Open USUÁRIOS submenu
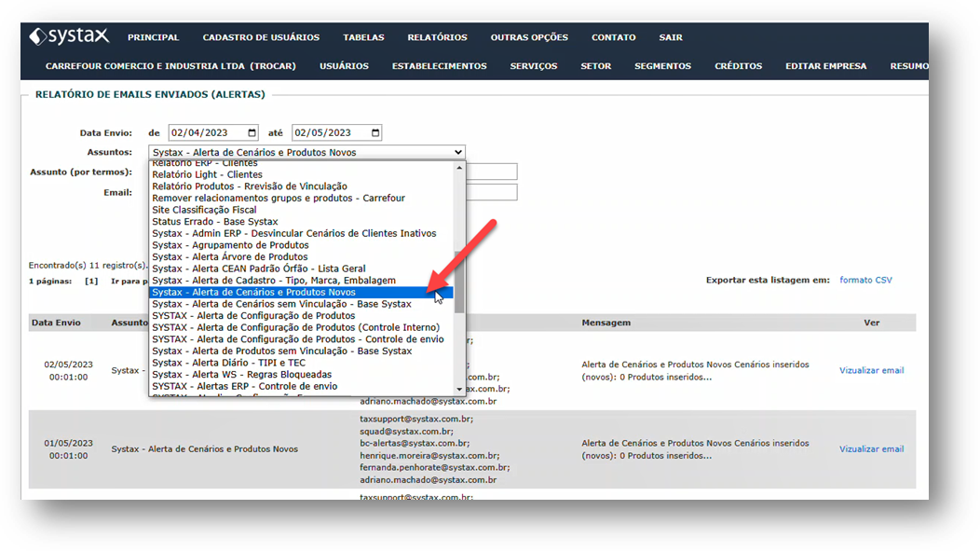The width and height of the screenshot is (980, 551). pyautogui.click(x=344, y=65)
